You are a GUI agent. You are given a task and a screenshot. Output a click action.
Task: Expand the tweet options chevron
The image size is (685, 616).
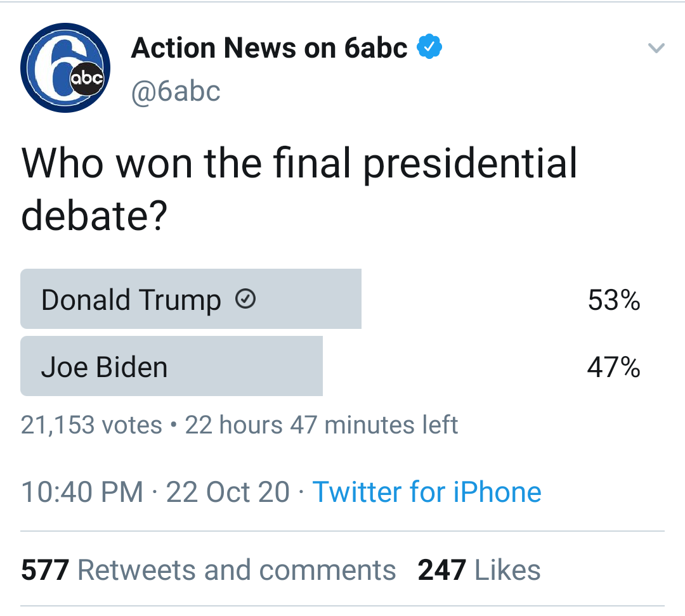pyautogui.click(x=656, y=48)
